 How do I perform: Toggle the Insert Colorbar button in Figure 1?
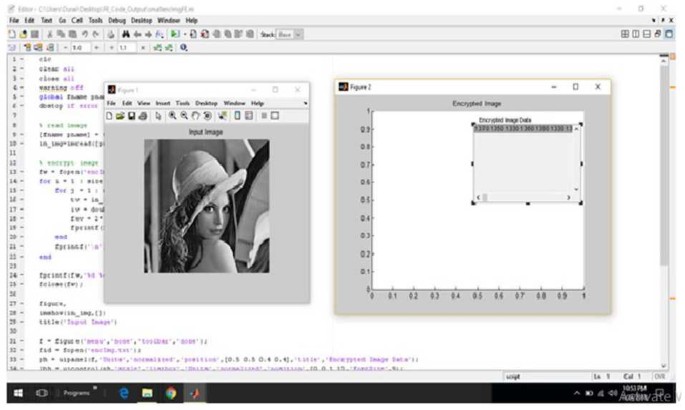[237, 116]
